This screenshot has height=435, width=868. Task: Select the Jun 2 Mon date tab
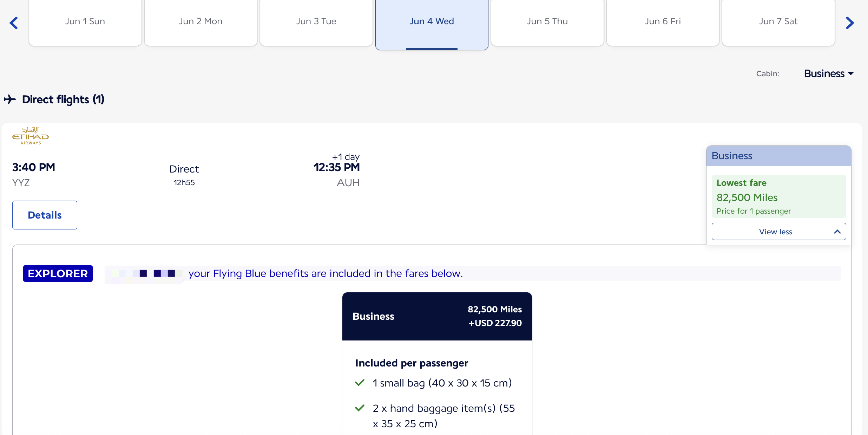(200, 22)
